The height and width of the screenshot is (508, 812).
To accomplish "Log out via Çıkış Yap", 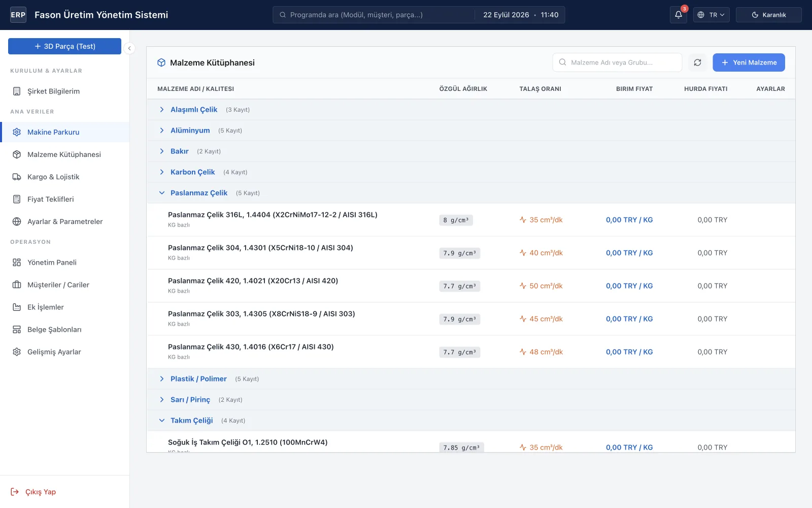I will pos(33,492).
